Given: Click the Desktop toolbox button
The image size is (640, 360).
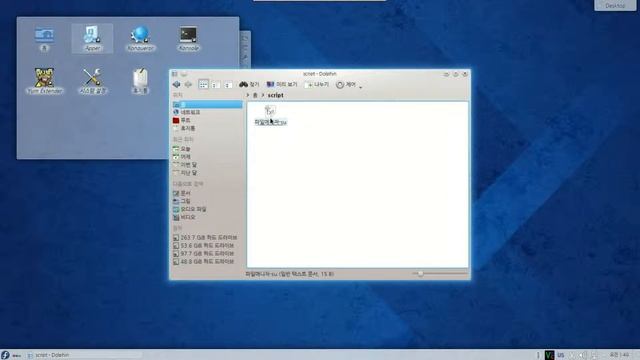Looking at the screenshot, I should [x=615, y=5].
